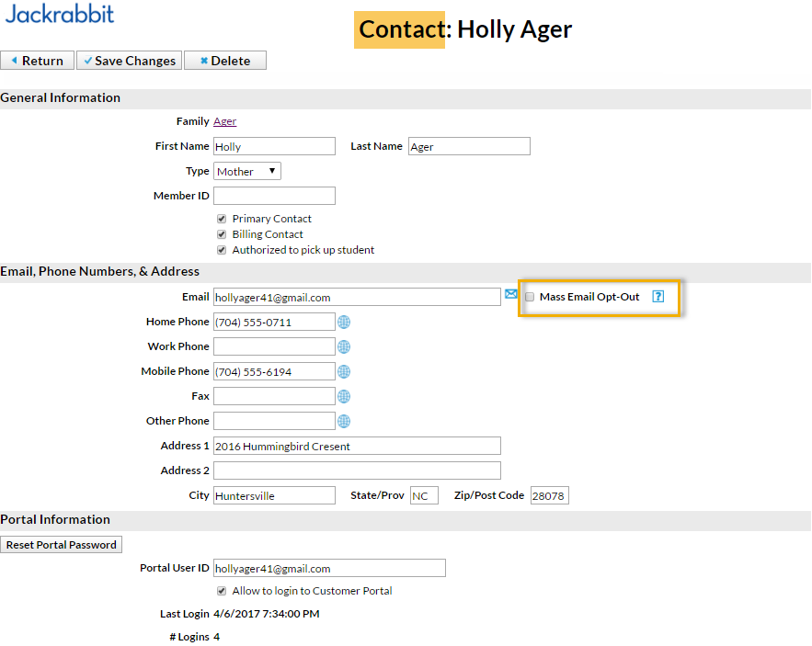Click the globe icon next to Other Phone
Screen dimensions: 812x646
coord(344,421)
